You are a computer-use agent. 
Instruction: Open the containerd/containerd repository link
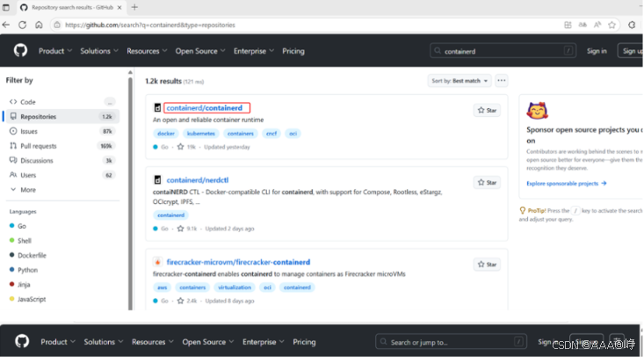(x=204, y=108)
